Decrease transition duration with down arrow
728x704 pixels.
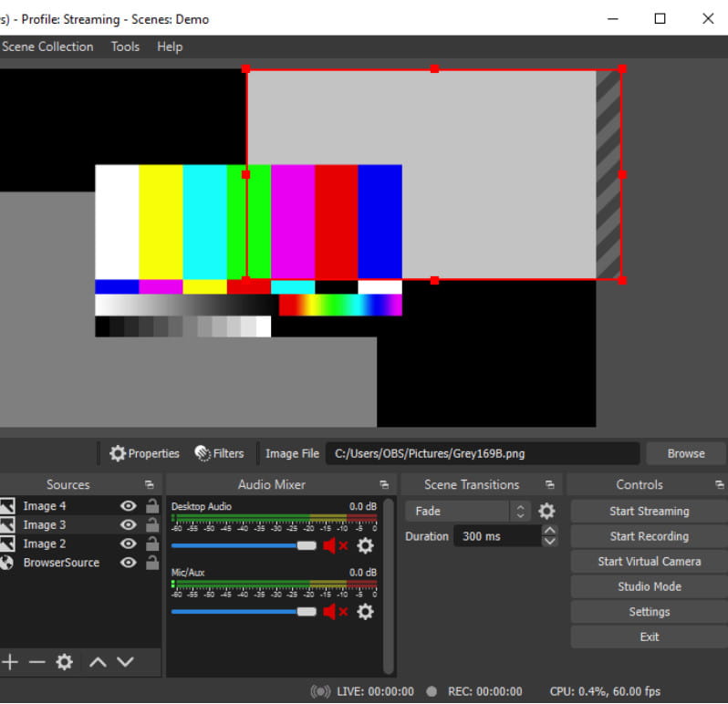pos(550,542)
